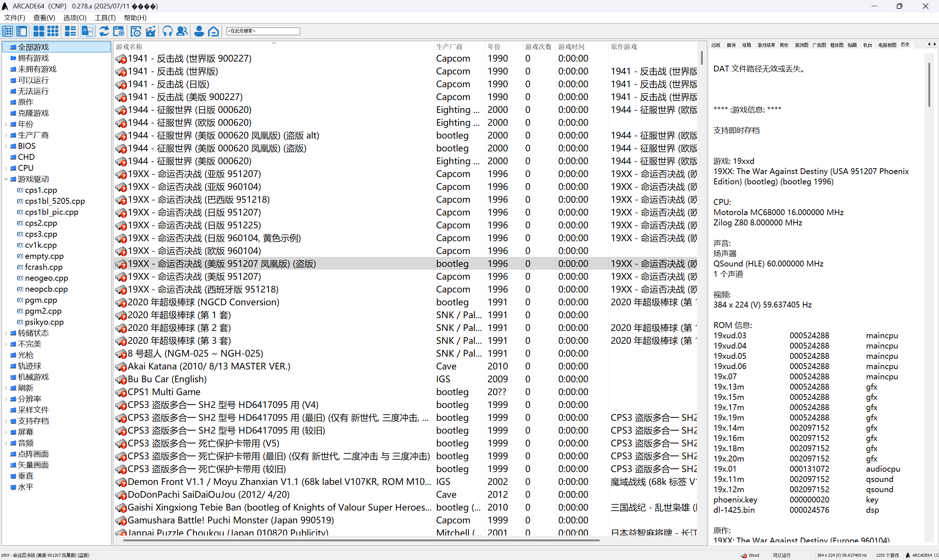Sort by 游戏次数 column header
Image resolution: width=939 pixels, height=560 pixels.
click(x=539, y=47)
